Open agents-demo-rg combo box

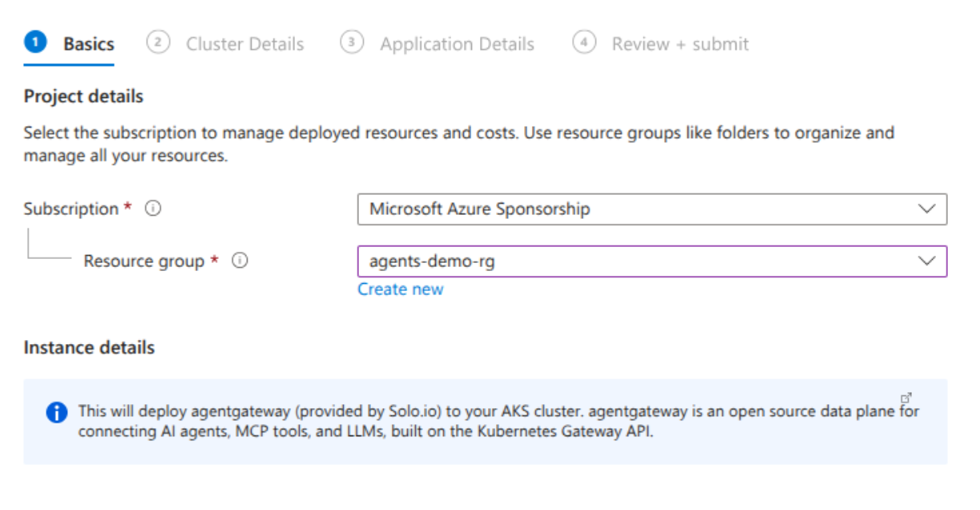coord(652,261)
